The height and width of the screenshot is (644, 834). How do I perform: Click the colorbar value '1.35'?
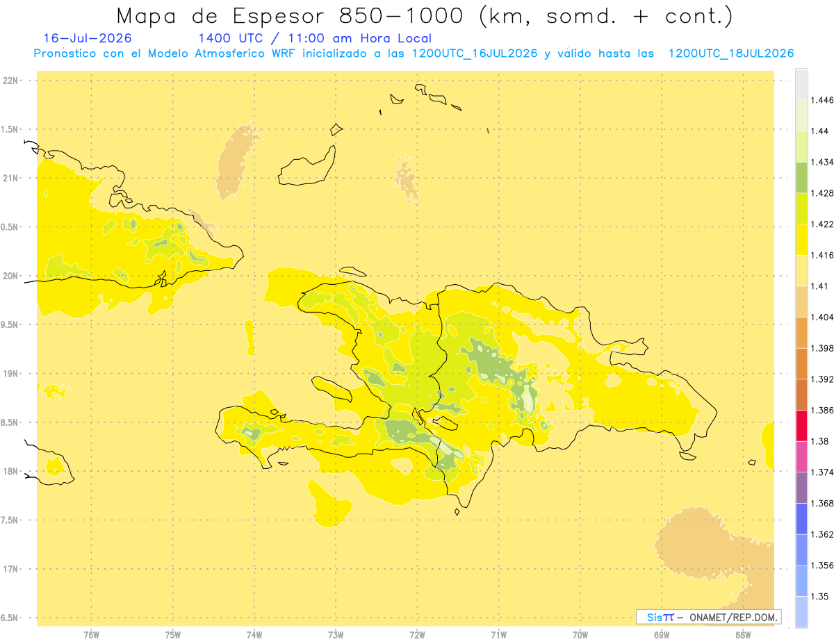click(819, 597)
